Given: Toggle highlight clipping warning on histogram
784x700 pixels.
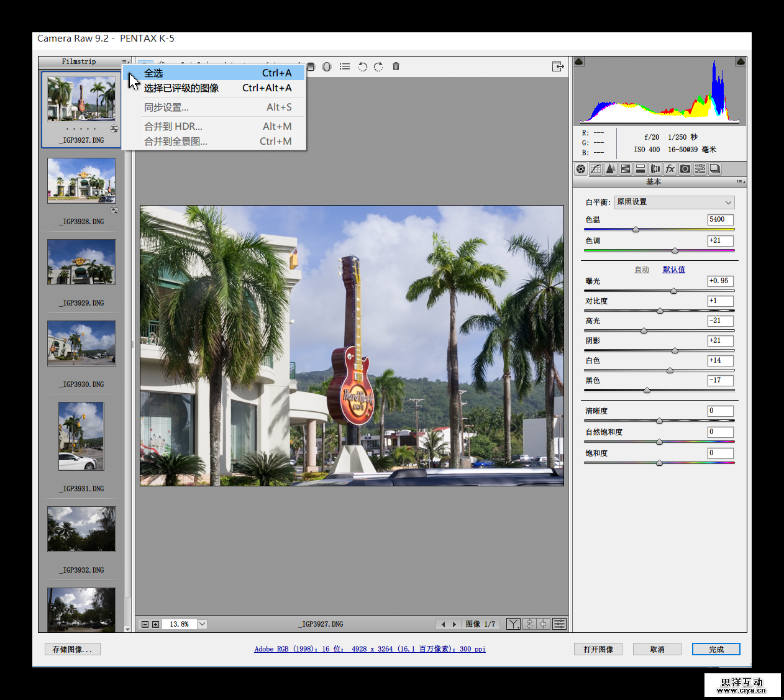Looking at the screenshot, I should click(741, 61).
